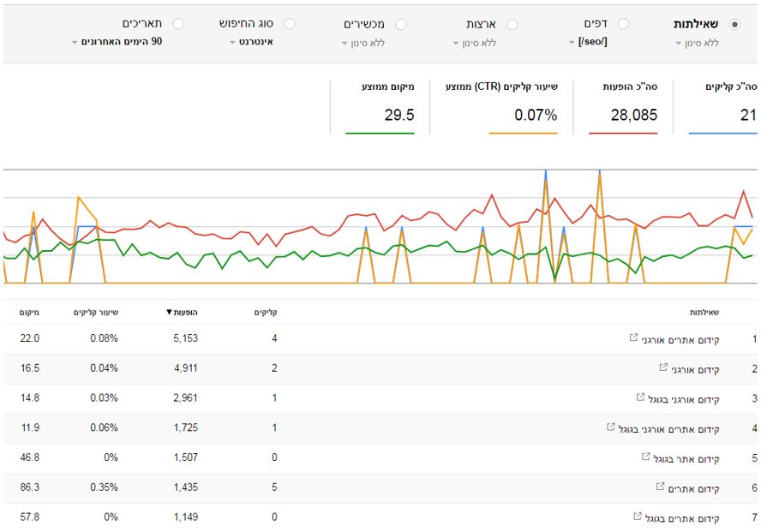Select the 'ארצות' radio button

512,24
